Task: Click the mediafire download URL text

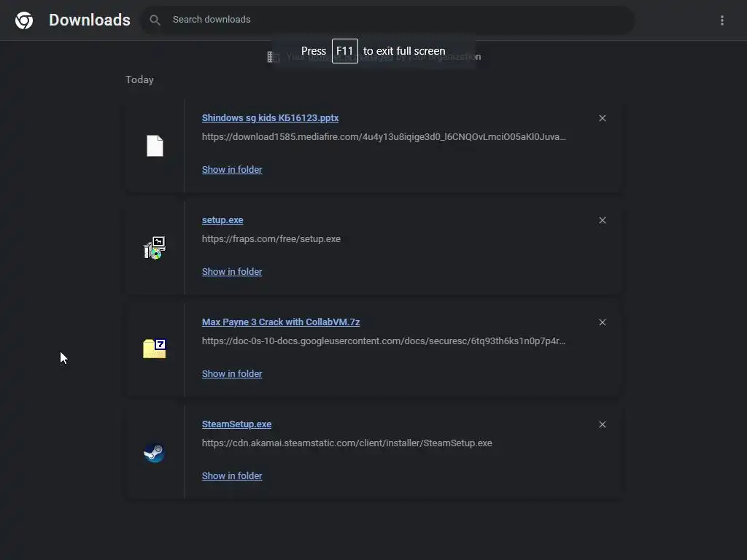Action: [384, 136]
